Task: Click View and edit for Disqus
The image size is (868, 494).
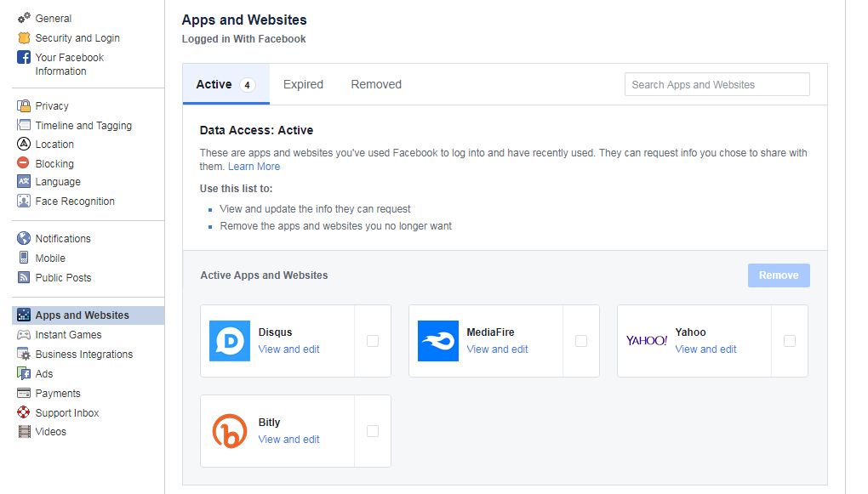Action: point(289,349)
